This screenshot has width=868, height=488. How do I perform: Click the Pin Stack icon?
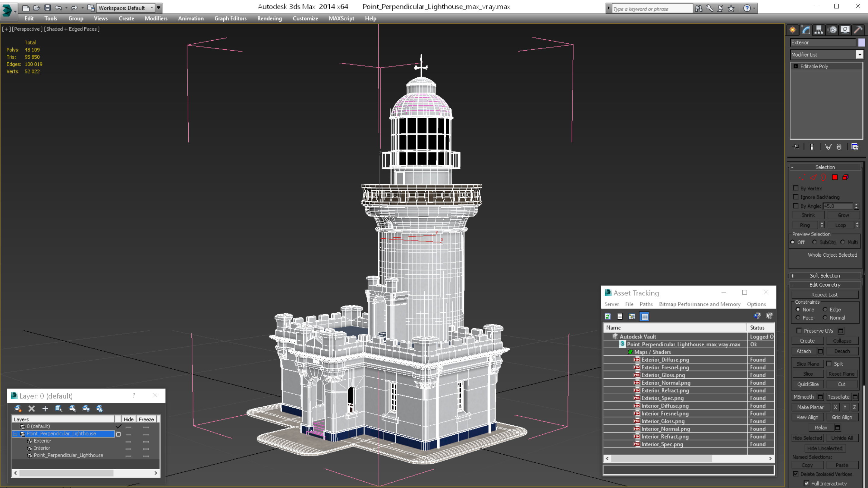tap(796, 147)
